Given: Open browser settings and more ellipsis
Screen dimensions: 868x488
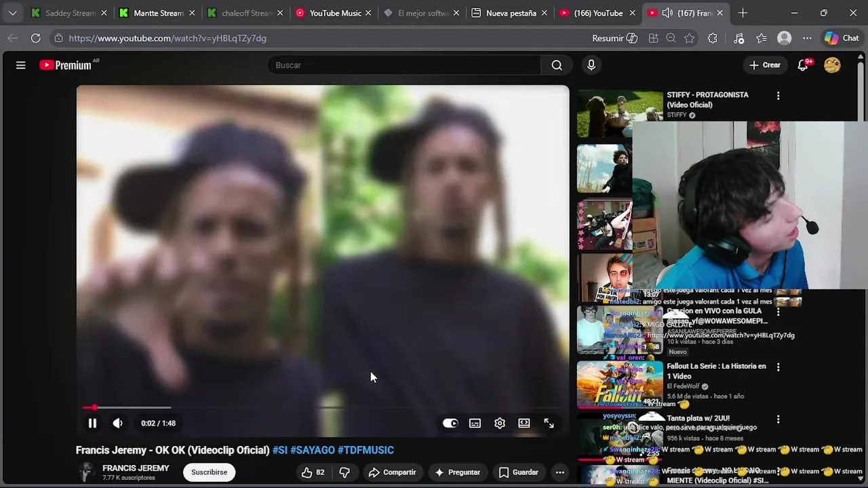Looking at the screenshot, I should click(807, 39).
